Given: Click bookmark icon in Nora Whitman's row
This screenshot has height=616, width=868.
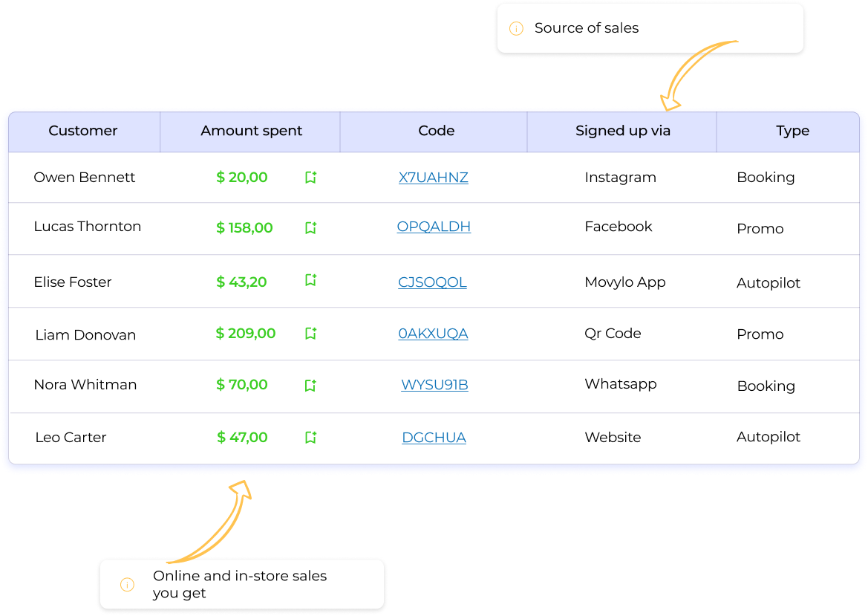Looking at the screenshot, I should [310, 386].
